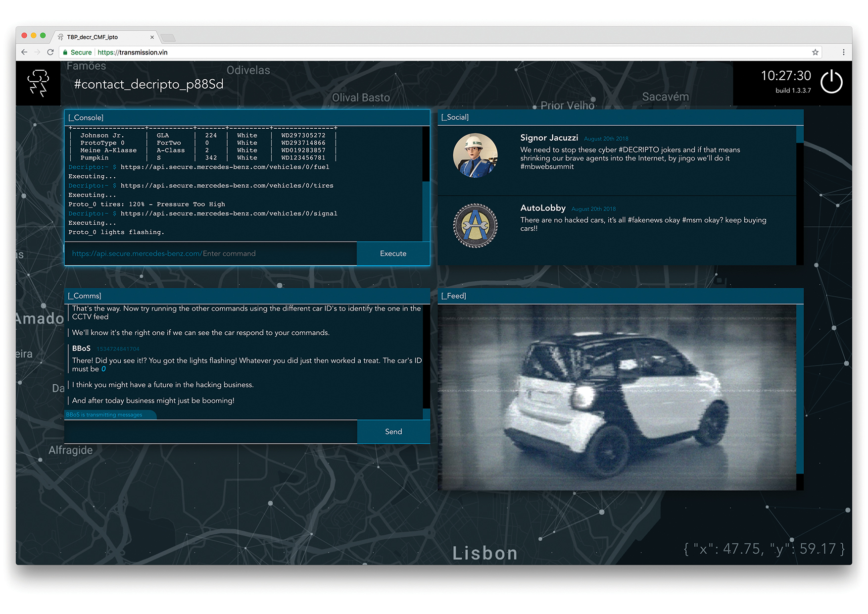This screenshot has width=868, height=614.
Task: Reload the page with the refresh icon
Action: click(x=50, y=52)
